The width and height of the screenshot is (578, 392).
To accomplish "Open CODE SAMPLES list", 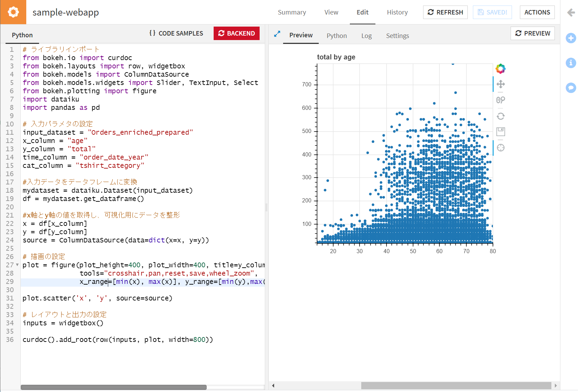I will click(176, 34).
